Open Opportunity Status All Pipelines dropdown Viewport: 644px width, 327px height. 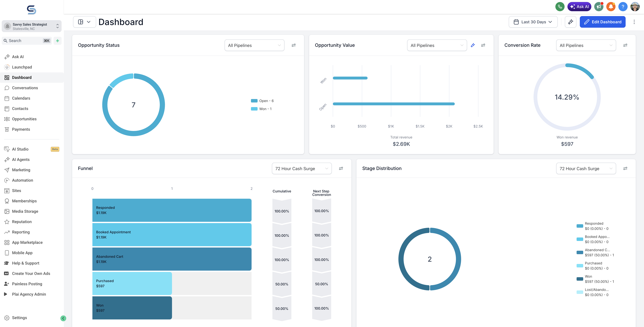[254, 45]
